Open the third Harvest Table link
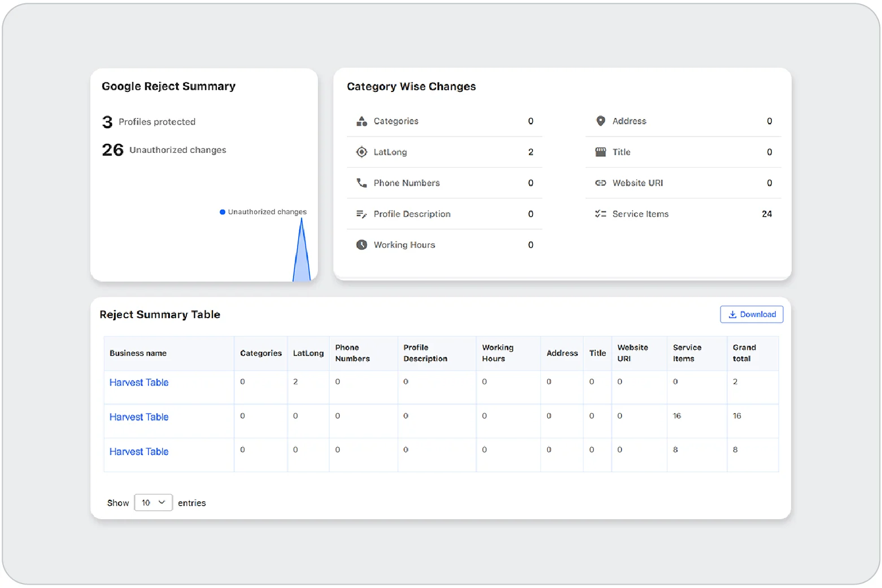This screenshot has height=588, width=882. 139,451
